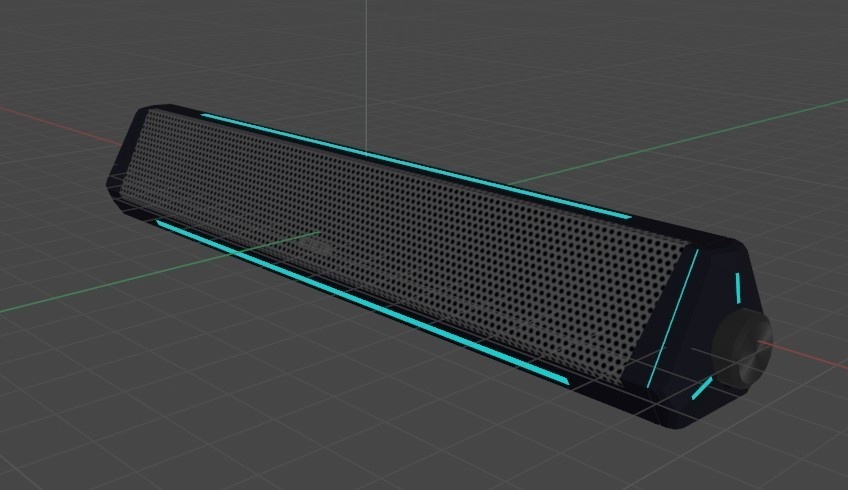Select the long cyan light strip on top edge
848x490 pixels.
click(415, 165)
